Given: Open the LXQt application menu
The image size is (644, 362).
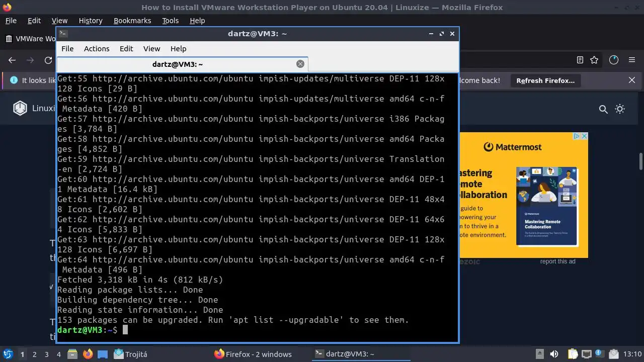Looking at the screenshot, I should [x=8, y=354].
